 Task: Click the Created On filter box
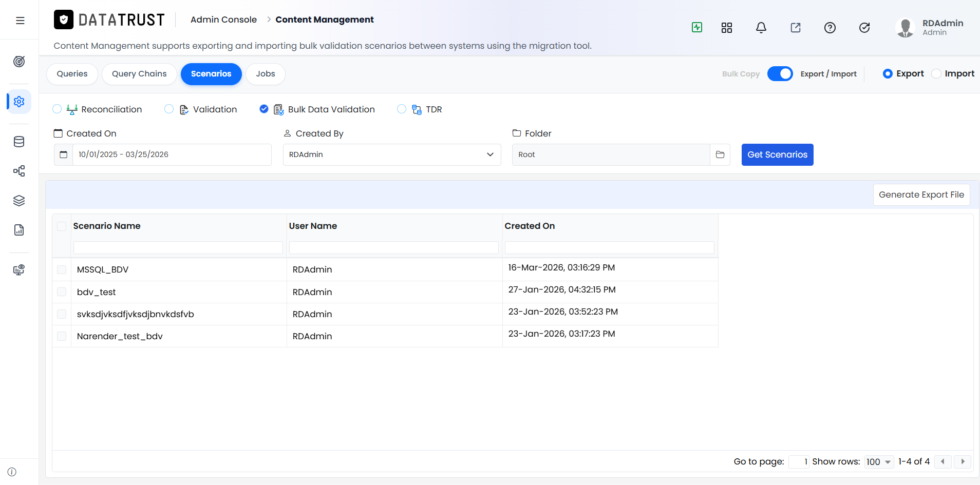pos(610,247)
